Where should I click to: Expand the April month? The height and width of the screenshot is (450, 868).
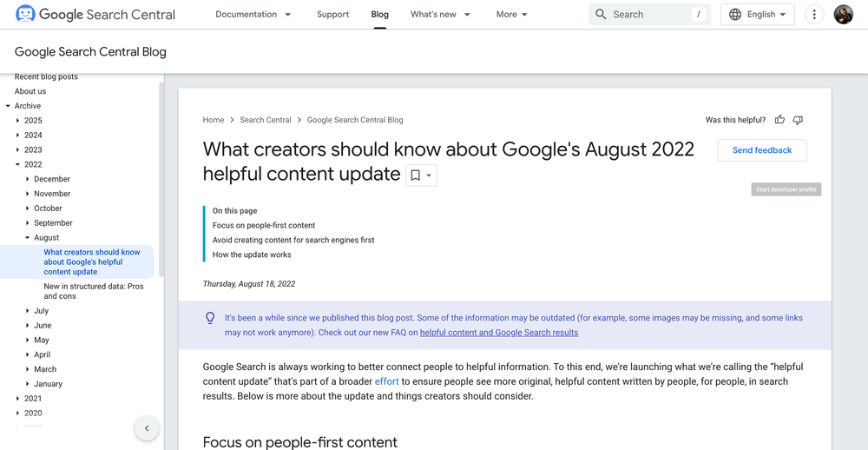pyautogui.click(x=28, y=354)
